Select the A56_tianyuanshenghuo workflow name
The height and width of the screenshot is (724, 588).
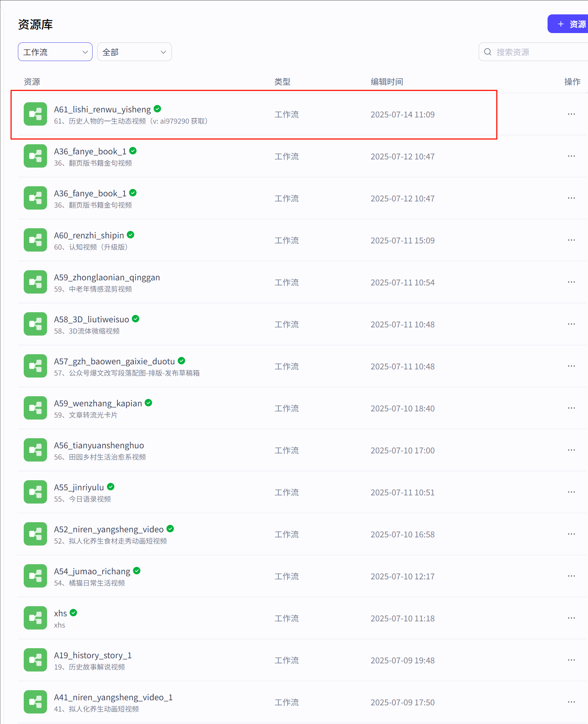coord(99,445)
